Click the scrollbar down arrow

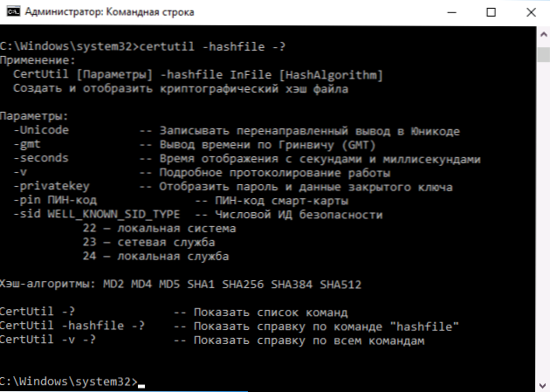point(543,385)
